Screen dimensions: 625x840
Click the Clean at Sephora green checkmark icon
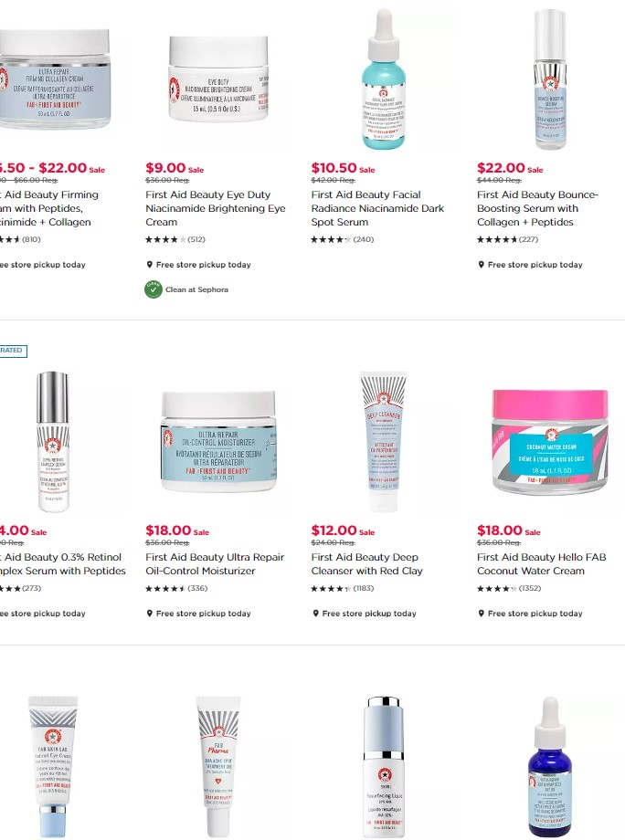pyautogui.click(x=154, y=289)
